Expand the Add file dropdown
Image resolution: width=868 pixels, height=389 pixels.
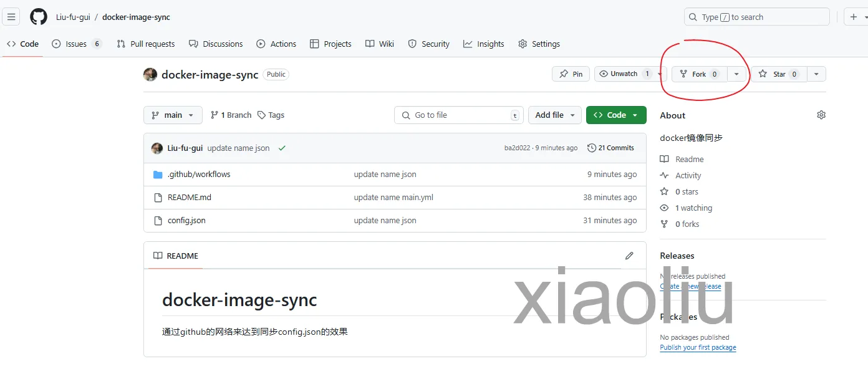555,115
